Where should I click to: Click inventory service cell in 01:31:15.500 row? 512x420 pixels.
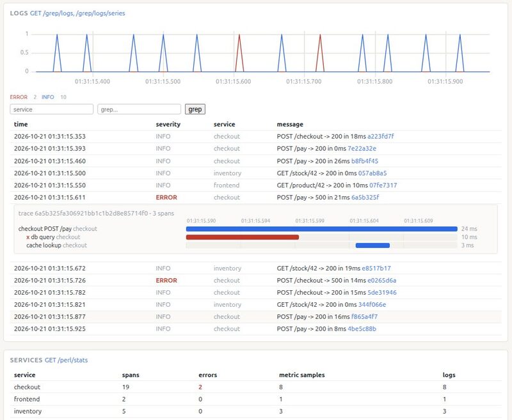pos(228,173)
